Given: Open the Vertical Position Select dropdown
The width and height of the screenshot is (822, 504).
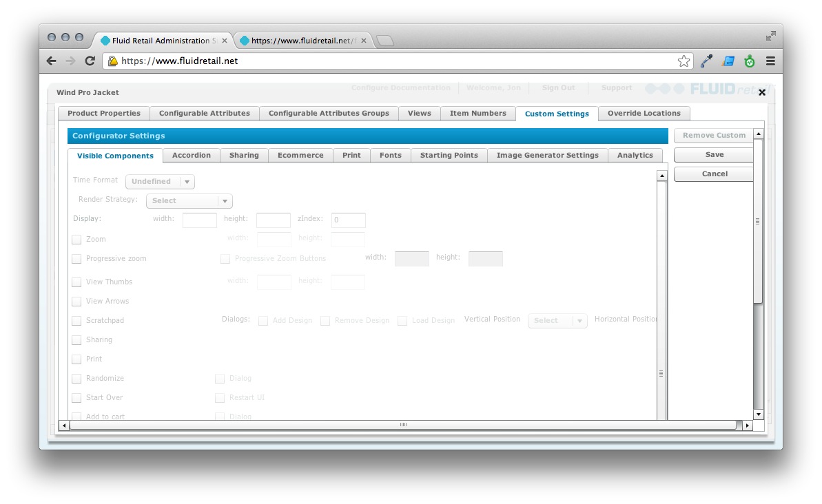Looking at the screenshot, I should [557, 320].
